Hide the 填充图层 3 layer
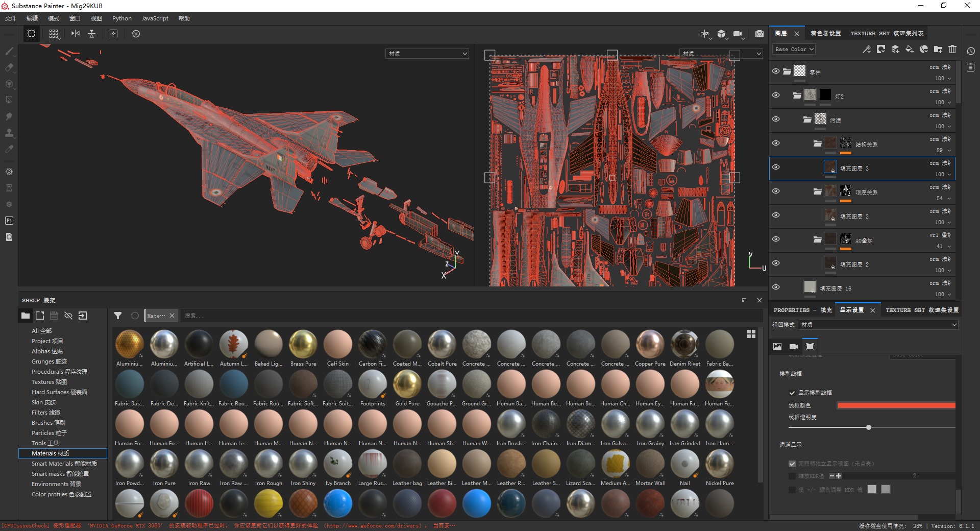 [776, 167]
